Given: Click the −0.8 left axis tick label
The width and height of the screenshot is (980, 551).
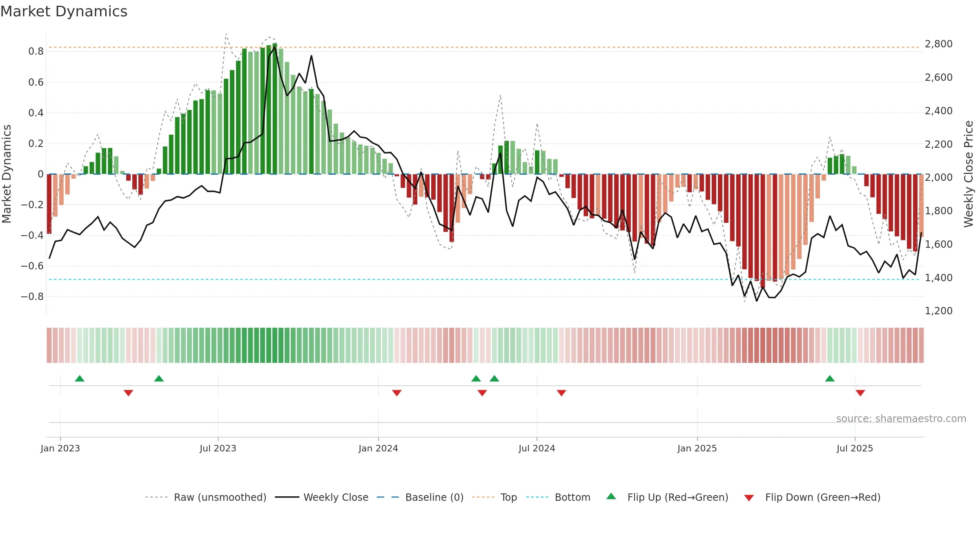Looking at the screenshot, I should point(32,297).
